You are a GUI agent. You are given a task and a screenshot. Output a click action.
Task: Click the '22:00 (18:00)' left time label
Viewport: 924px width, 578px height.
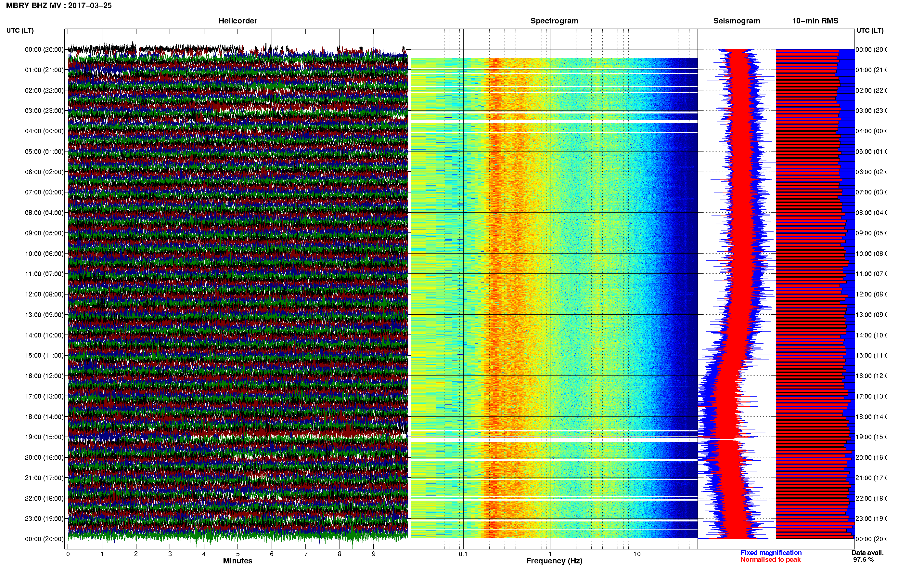[44, 498]
